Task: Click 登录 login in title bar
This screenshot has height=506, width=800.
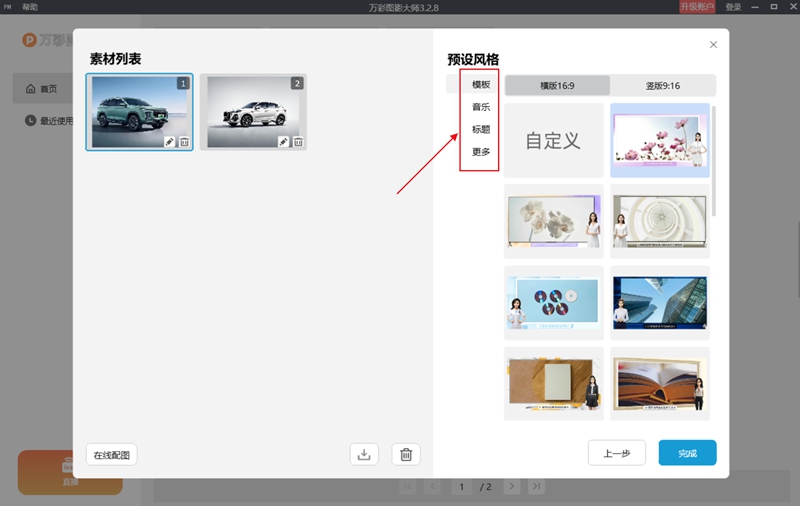Action: (x=733, y=7)
